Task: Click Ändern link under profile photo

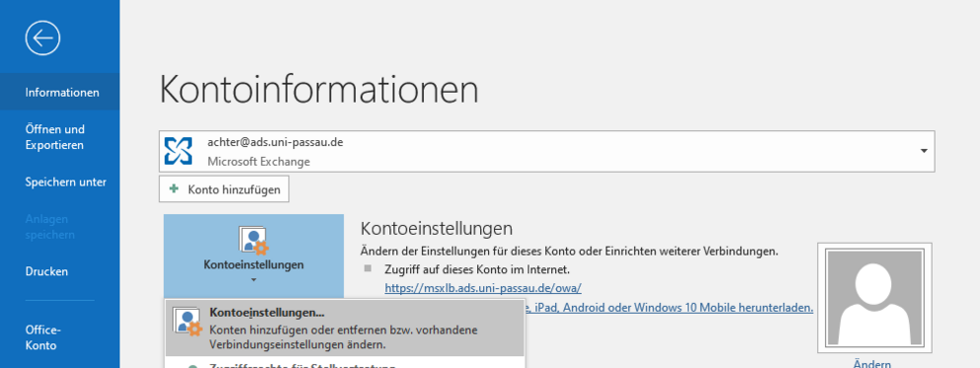Action: pos(872,364)
